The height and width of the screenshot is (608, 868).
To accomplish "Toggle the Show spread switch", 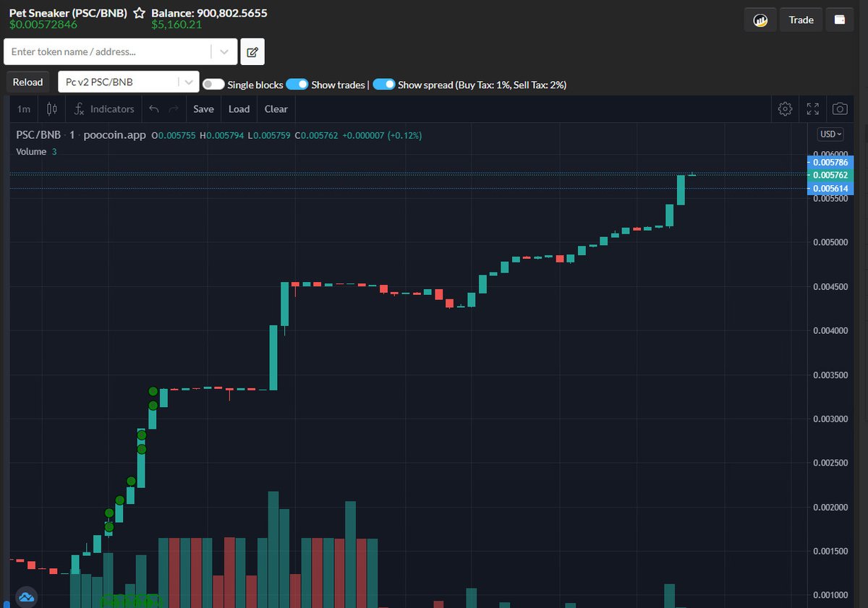I will pos(384,85).
